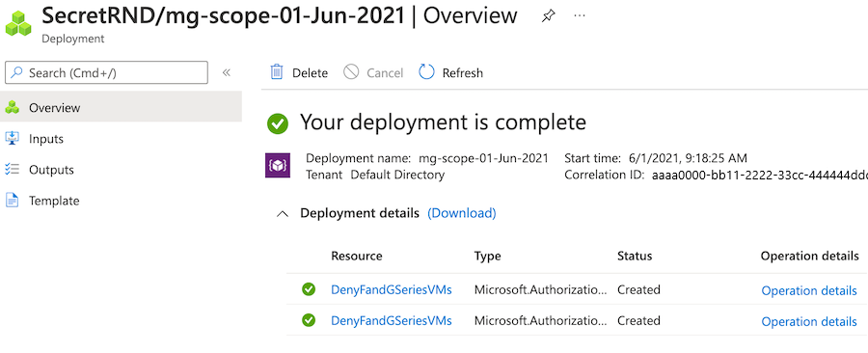The width and height of the screenshot is (868, 353).
Task: Click the green cubes deployment icon in header
Action: pyautogui.click(x=18, y=23)
